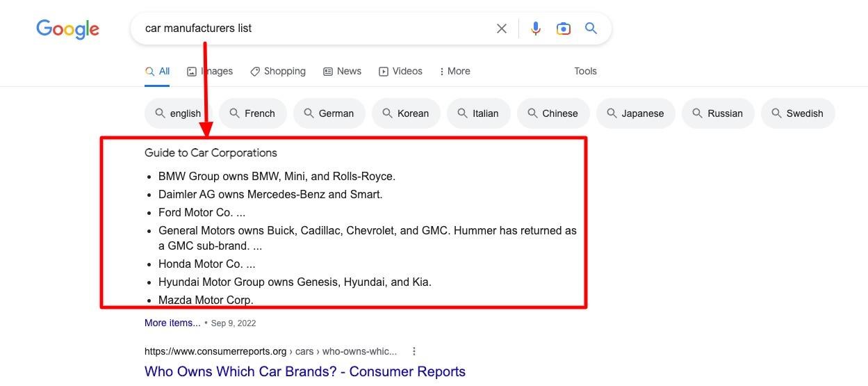Image resolution: width=868 pixels, height=386 pixels.
Task: Apply the Italian filter chip
Action: click(x=479, y=113)
